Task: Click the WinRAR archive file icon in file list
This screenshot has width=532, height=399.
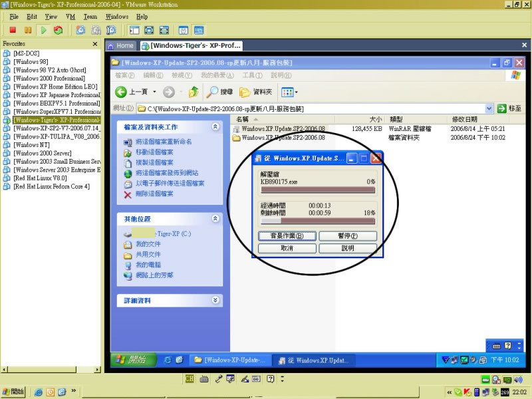Action: click(x=237, y=129)
